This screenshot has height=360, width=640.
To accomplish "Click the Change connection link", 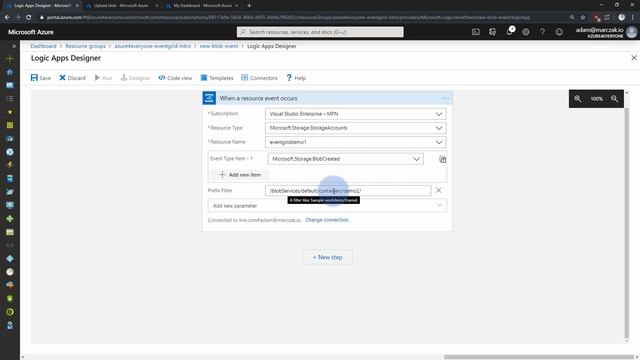I will [x=327, y=220].
